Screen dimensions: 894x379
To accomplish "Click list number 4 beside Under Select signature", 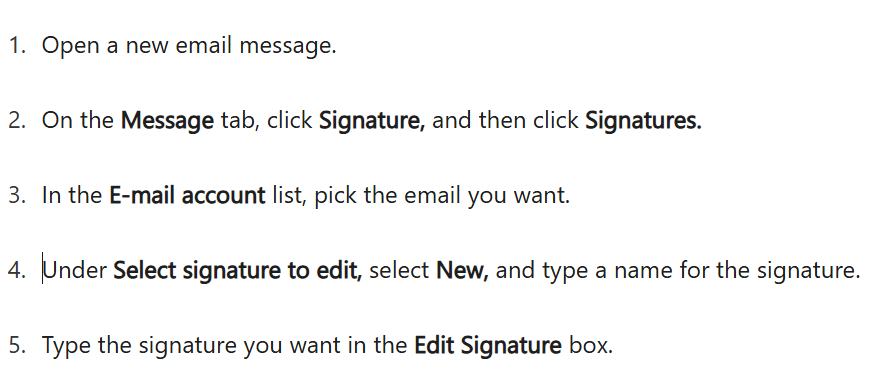I will tap(17, 270).
